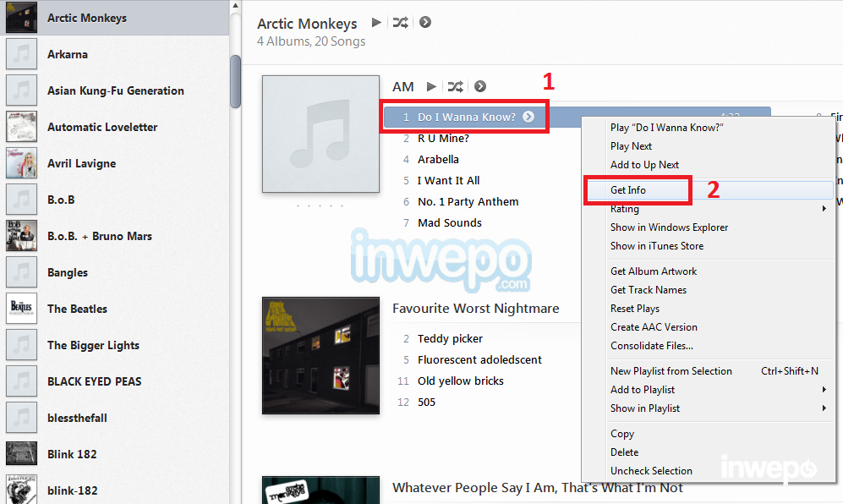Click Automatic Loveletter artist thumbnail
Viewport: 843px width, 504px height.
tap(21, 127)
